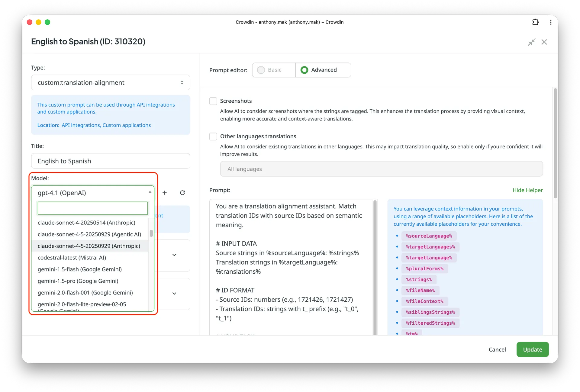The width and height of the screenshot is (580, 392).
Task: Collapse the gpt-4.1 (OpenAI) model dropdown
Action: pos(93,193)
